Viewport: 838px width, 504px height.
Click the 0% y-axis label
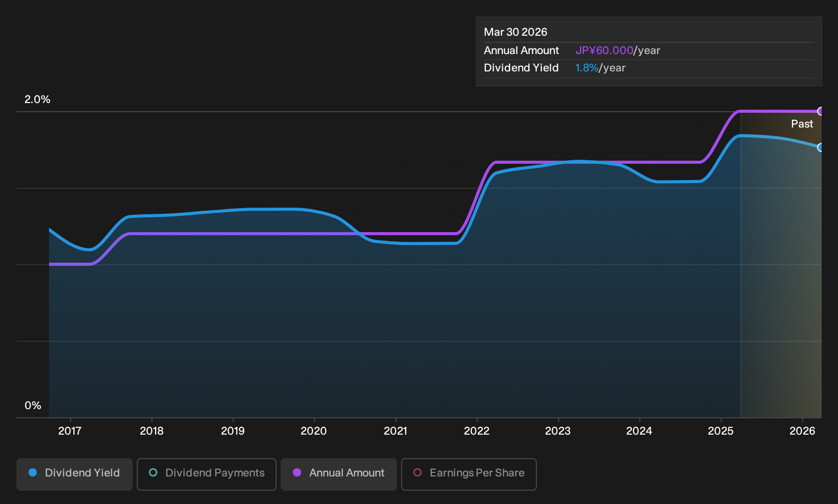[33, 406]
